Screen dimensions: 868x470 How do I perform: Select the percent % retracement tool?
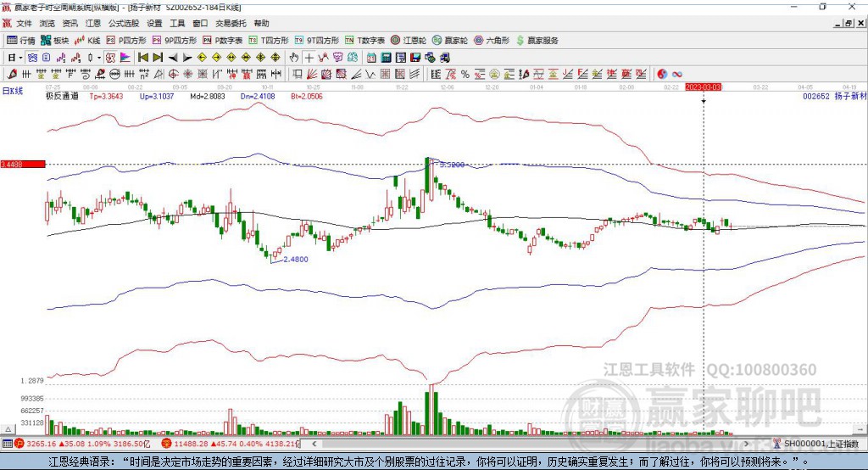[465, 74]
